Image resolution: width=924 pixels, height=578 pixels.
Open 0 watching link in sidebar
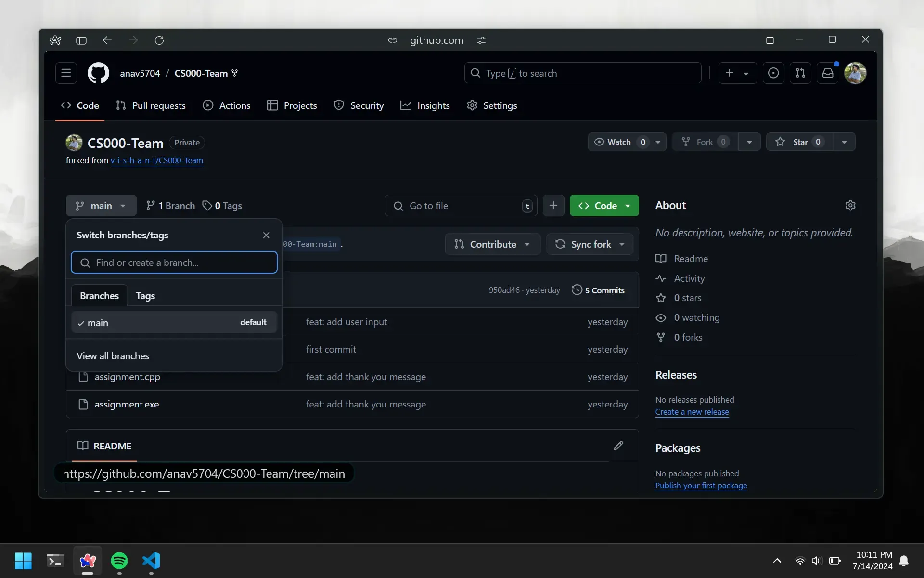(x=688, y=317)
